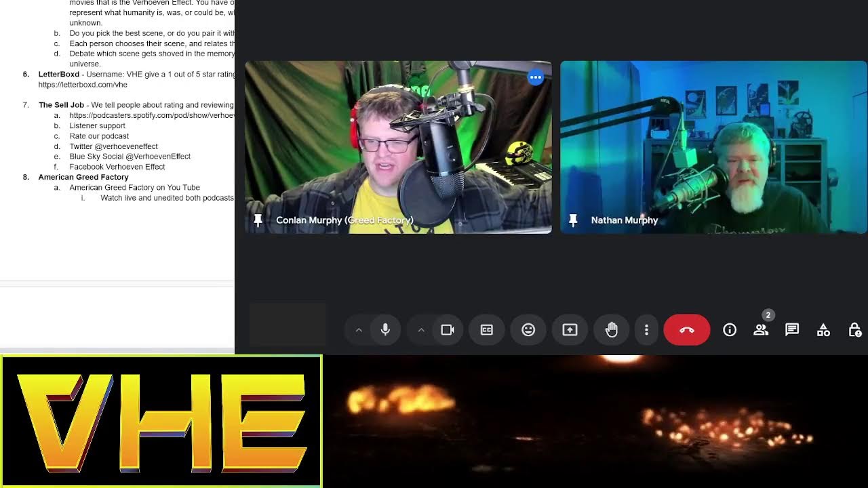Open the podcasters.spotify.com link in the document
The image size is (868, 488).
pos(152,115)
